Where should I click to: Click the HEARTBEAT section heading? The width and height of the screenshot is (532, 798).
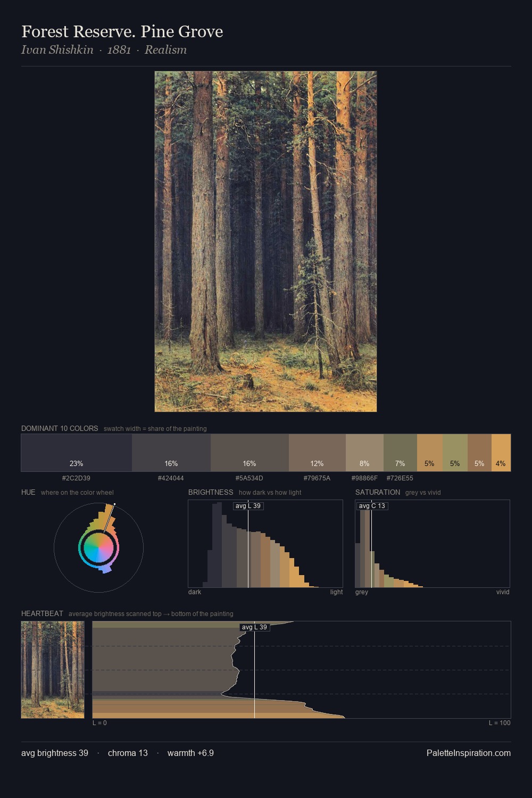pyautogui.click(x=42, y=613)
